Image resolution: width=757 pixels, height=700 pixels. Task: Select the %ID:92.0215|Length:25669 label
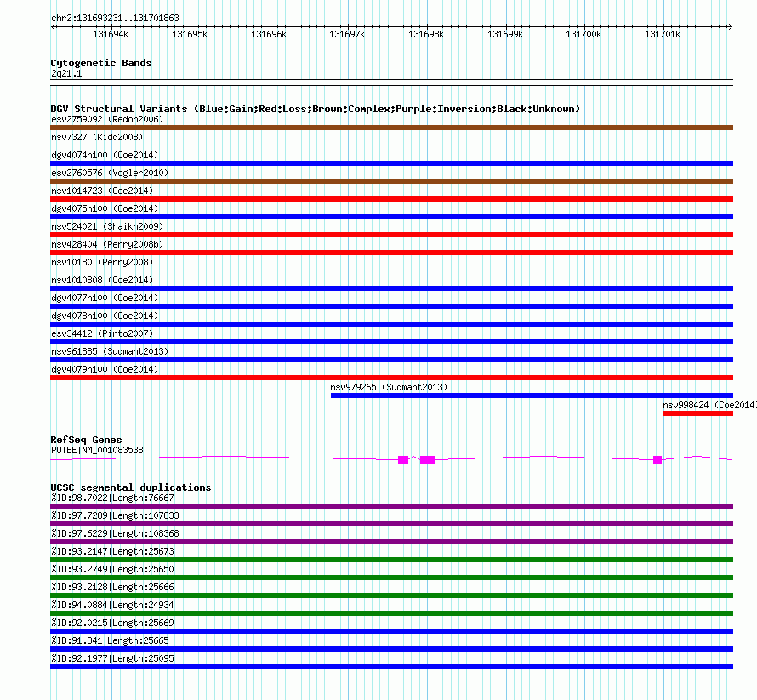112,623
